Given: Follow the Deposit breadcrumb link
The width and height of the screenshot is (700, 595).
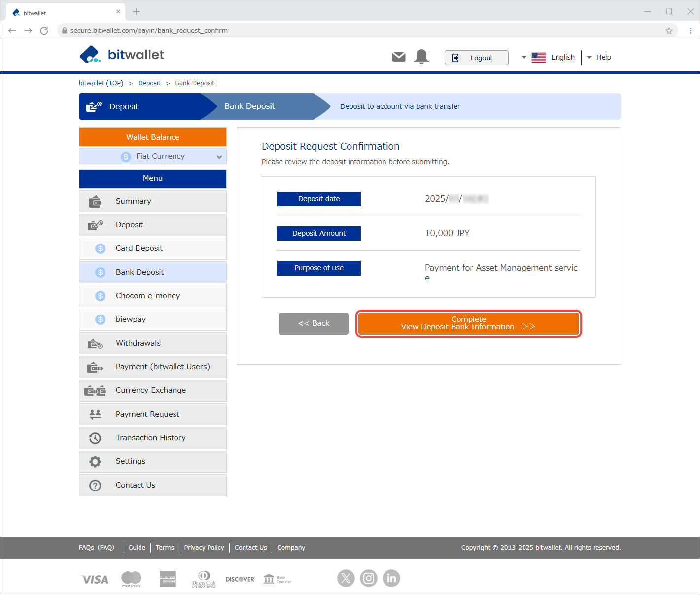Looking at the screenshot, I should 149,83.
